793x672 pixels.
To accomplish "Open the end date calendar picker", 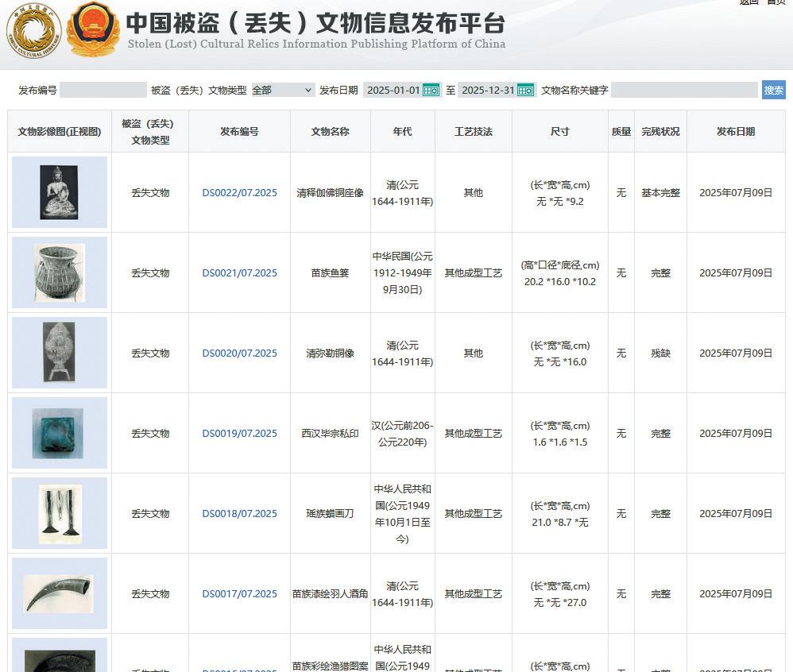I will pos(525,91).
